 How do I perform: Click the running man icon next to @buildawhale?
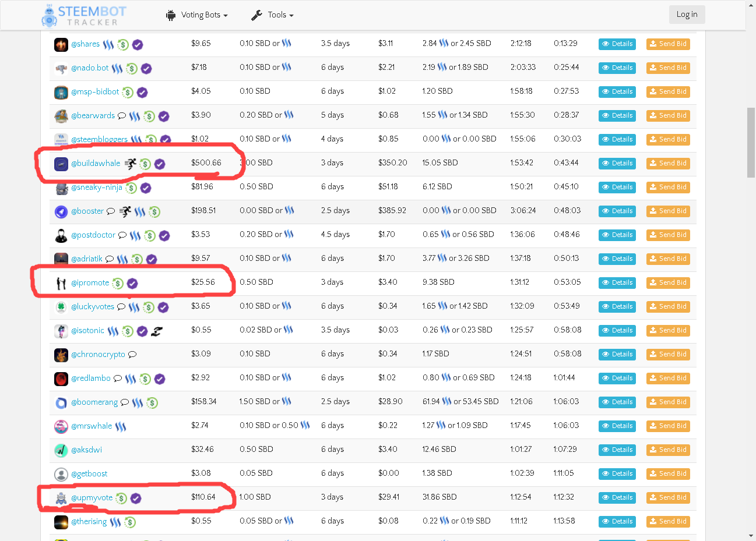[131, 164]
